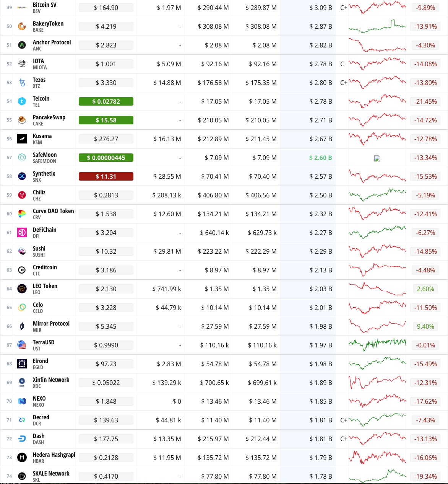Click the Kusama logo icon
The height and width of the screenshot is (484, 448).
click(x=22, y=139)
